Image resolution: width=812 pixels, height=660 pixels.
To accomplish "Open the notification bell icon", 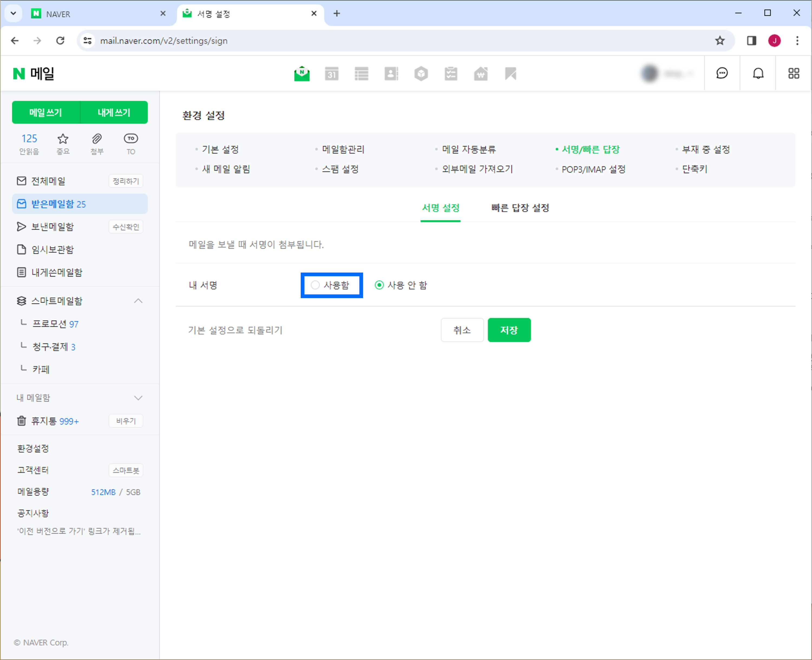I will (x=758, y=73).
